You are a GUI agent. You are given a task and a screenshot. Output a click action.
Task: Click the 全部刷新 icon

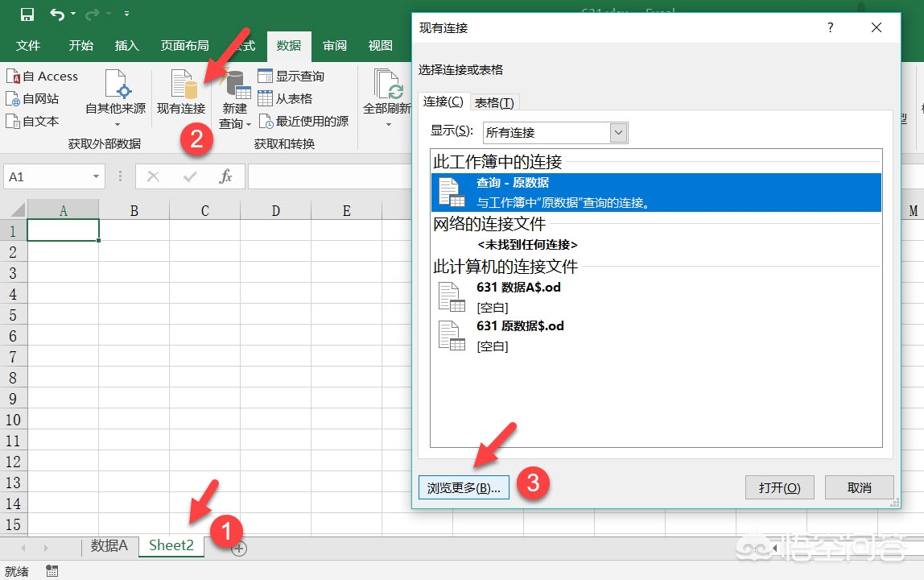(x=387, y=85)
